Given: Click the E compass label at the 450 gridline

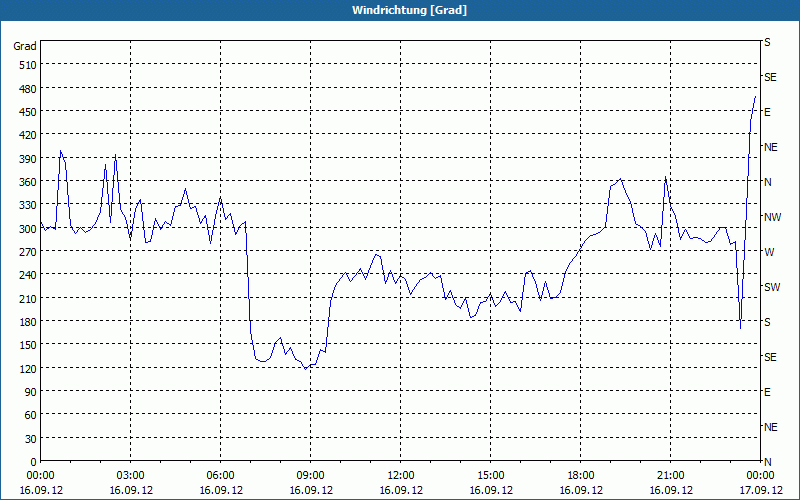Looking at the screenshot, I should tap(767, 112).
